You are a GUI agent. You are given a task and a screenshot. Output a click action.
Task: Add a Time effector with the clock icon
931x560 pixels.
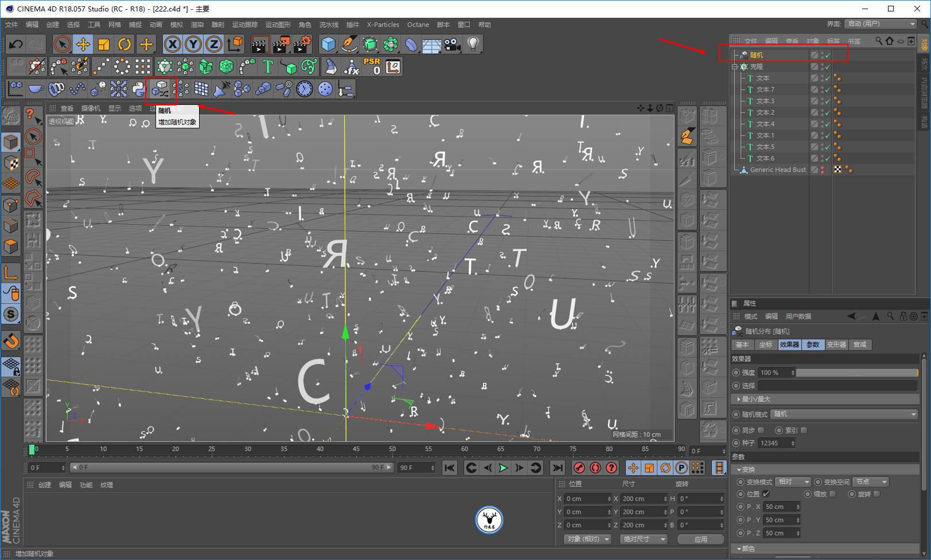pyautogui.click(x=305, y=89)
